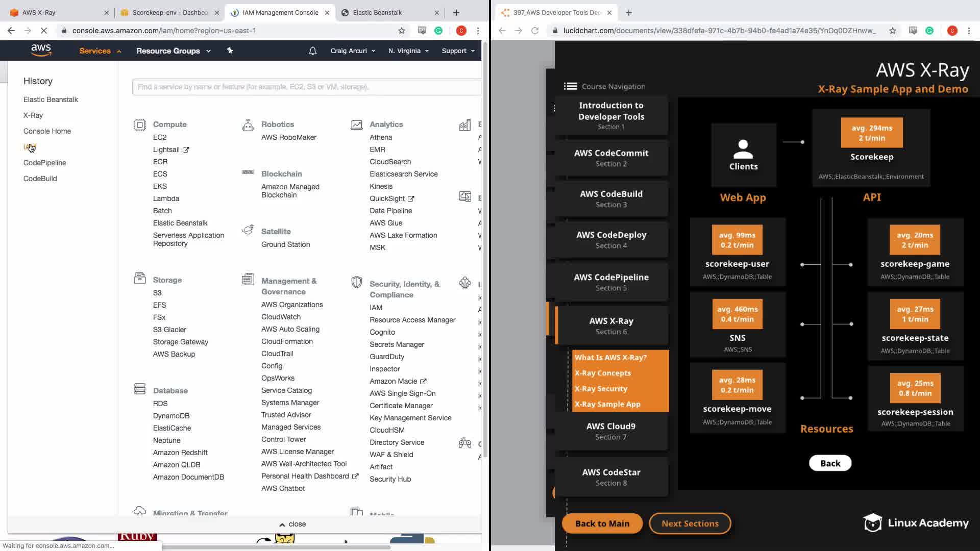Bookmark the IAM console page with star
This screenshot has width=980, height=551.
[x=402, y=31]
